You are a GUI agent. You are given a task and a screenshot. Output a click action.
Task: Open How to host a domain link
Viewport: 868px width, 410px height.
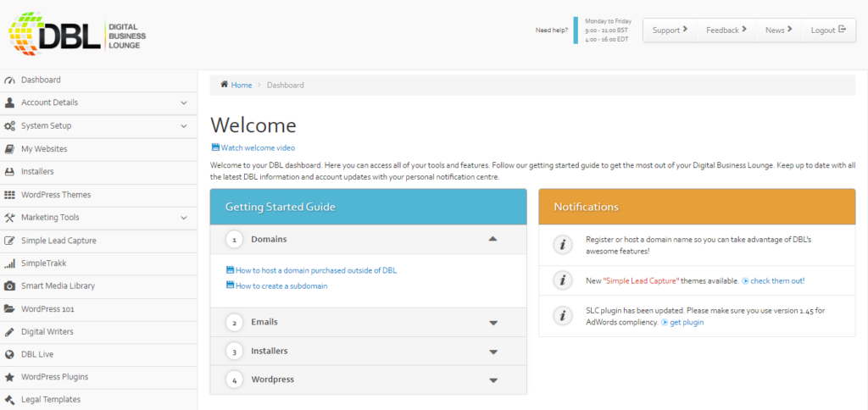click(316, 270)
